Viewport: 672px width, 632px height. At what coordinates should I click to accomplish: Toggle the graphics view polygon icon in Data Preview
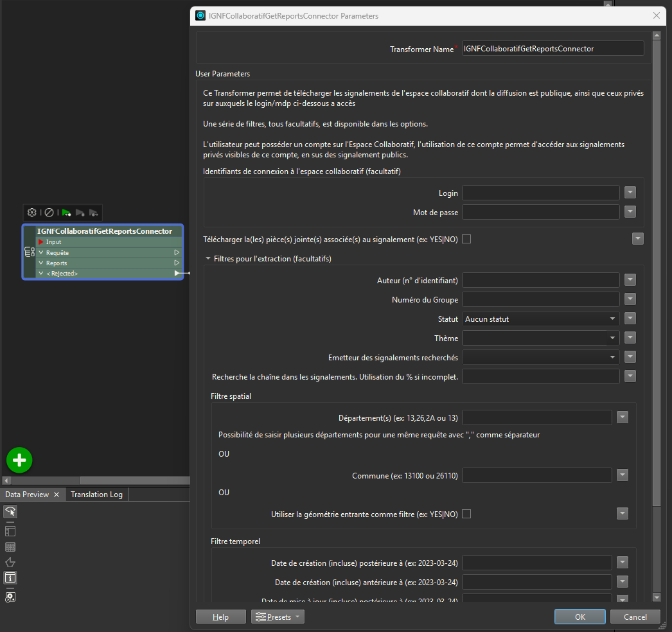point(10,562)
